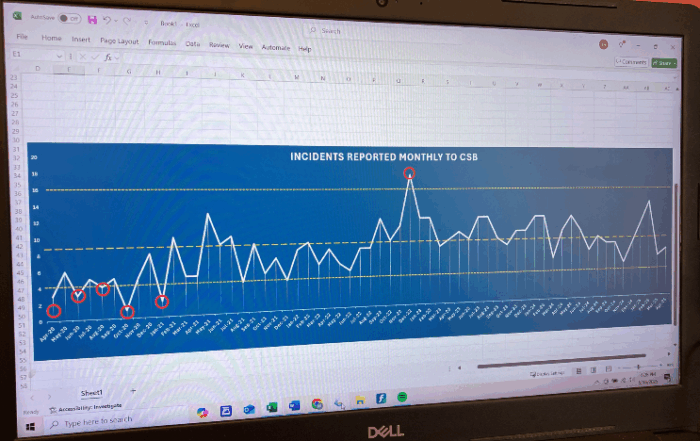Expand the Name Box dropdown

[x=59, y=56]
